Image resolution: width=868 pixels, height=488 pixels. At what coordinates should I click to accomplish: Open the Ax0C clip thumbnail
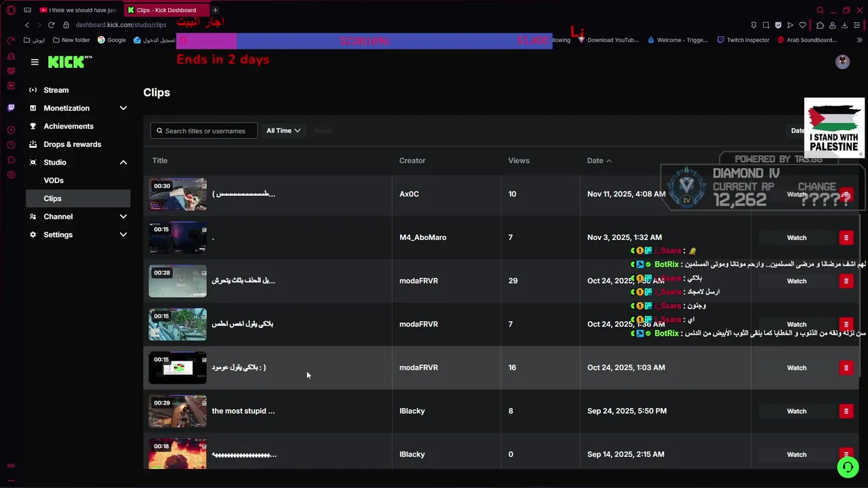click(178, 194)
